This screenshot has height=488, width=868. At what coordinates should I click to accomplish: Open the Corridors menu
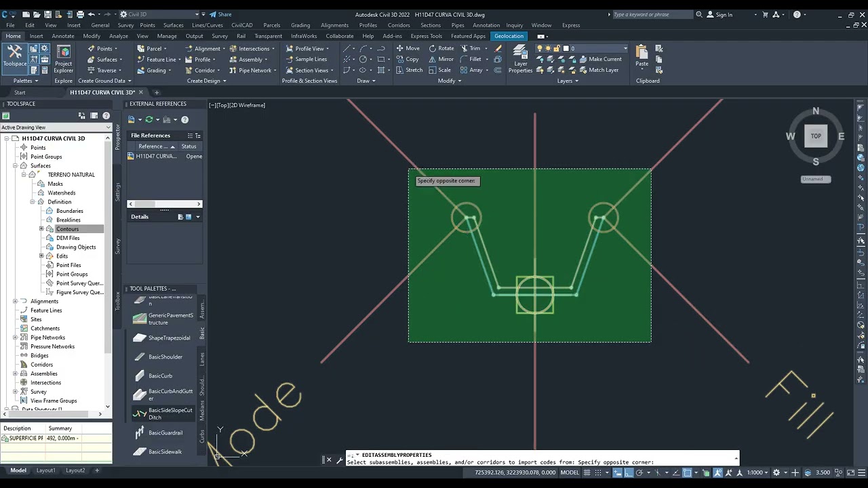click(x=399, y=25)
